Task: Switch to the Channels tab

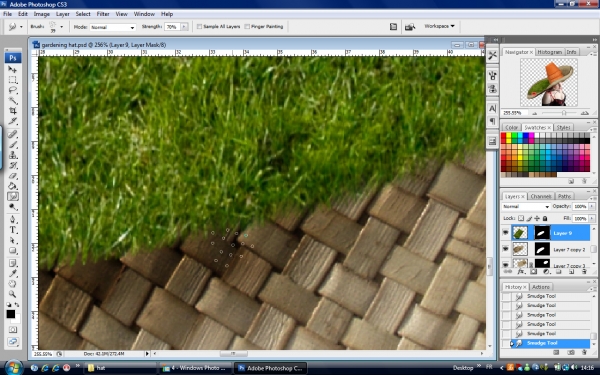Action: click(541, 196)
